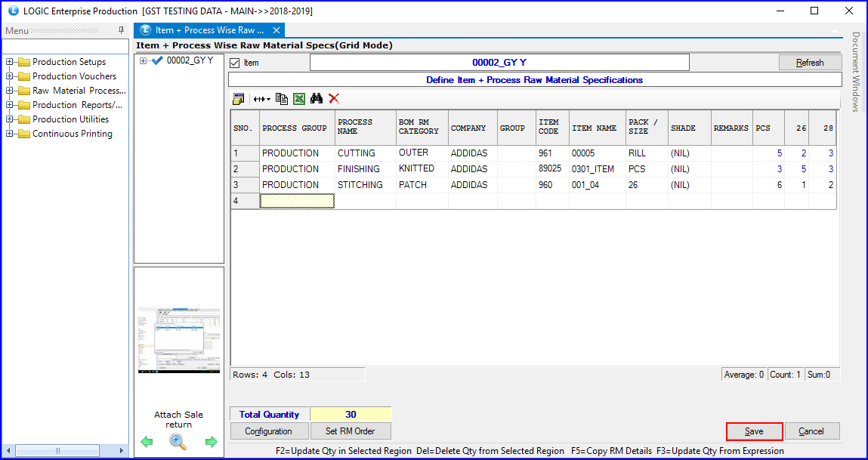Click the green right arrow below thumbnail

click(x=211, y=442)
